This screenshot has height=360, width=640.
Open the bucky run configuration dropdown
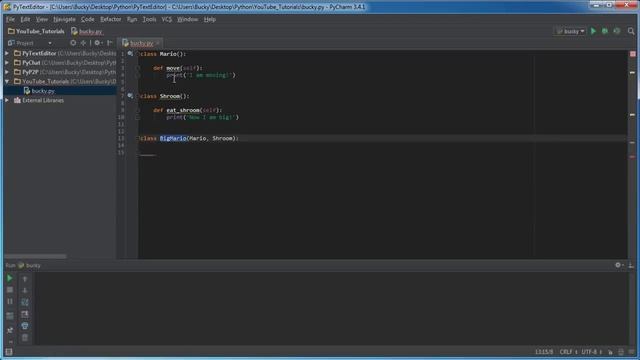click(570, 31)
